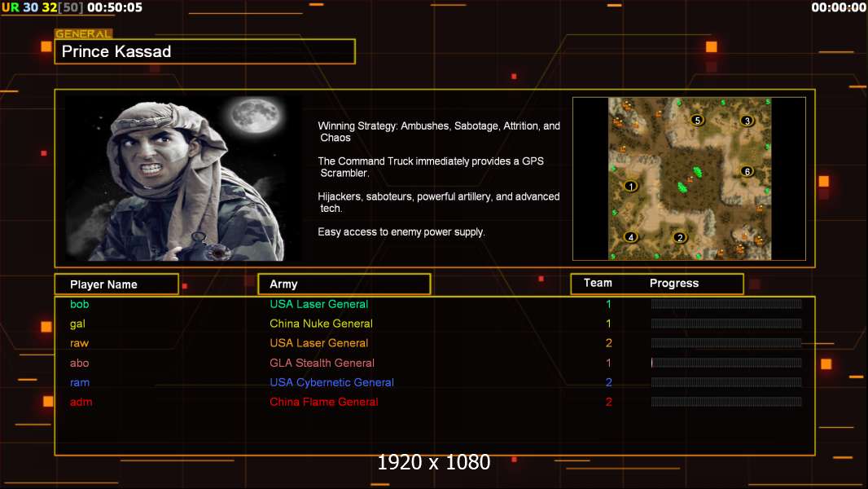
Task: Click adm's loading progress bar
Action: (726, 402)
